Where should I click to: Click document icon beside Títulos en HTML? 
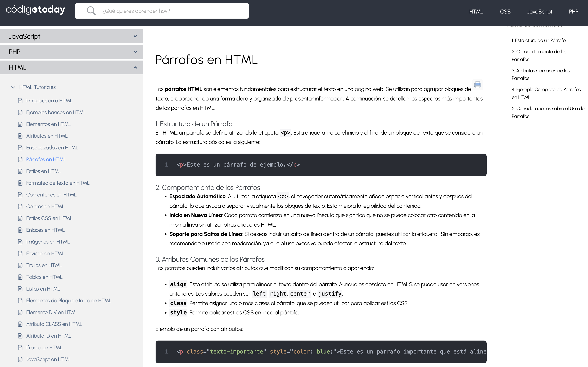(20, 265)
